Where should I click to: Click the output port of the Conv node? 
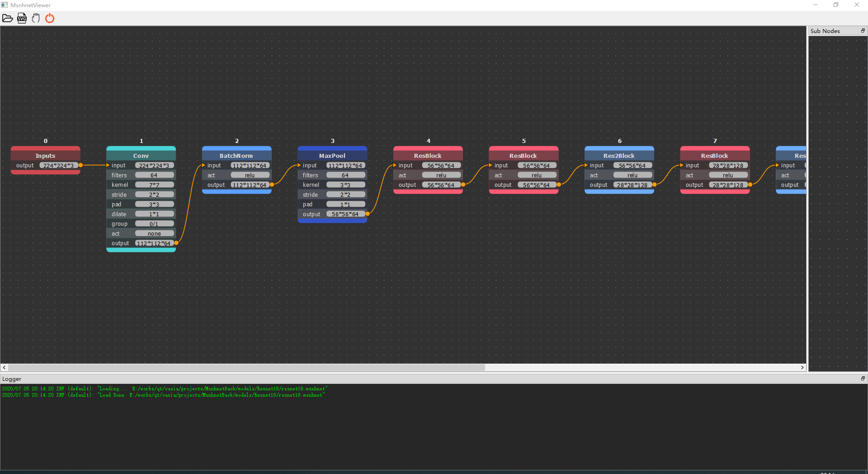tap(176, 243)
